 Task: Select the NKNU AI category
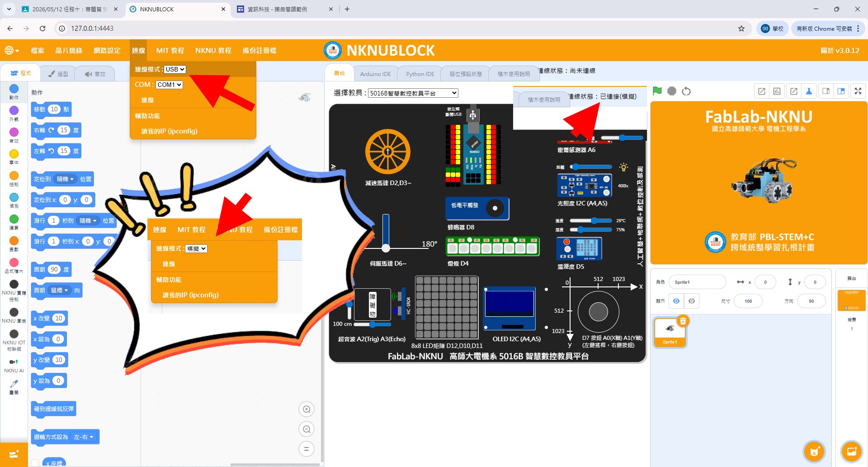(14, 366)
